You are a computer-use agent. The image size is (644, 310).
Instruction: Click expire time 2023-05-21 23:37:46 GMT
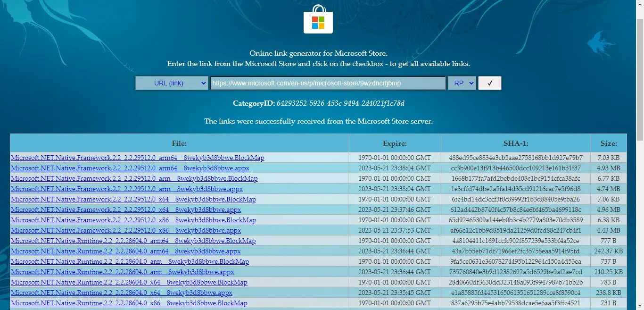tap(395, 209)
